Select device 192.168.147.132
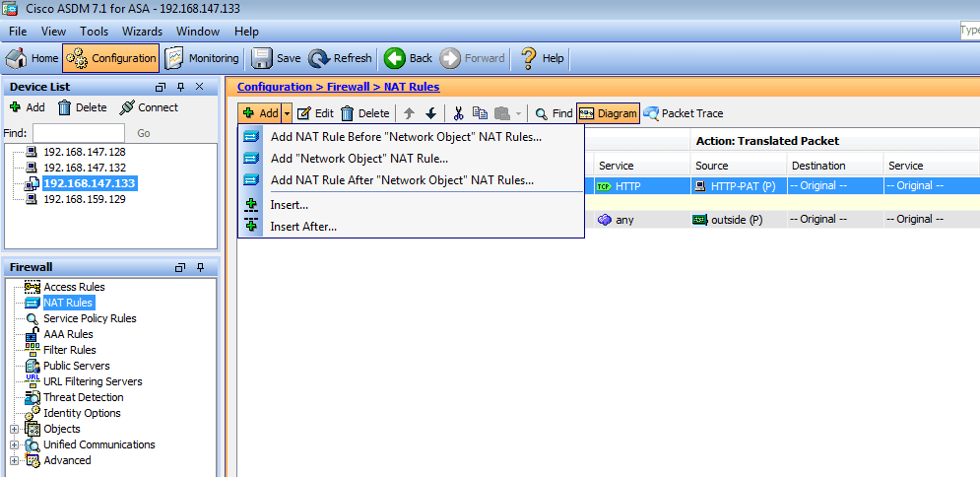 (85, 168)
